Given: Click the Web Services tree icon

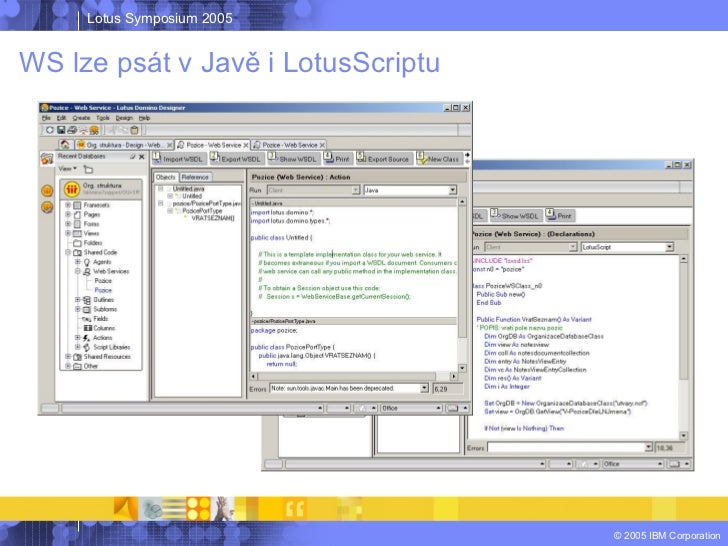Looking at the screenshot, I should [x=87, y=272].
